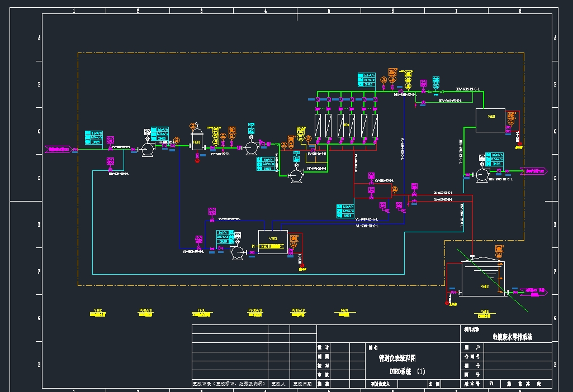Click the V603 tank symbol

coord(273,241)
